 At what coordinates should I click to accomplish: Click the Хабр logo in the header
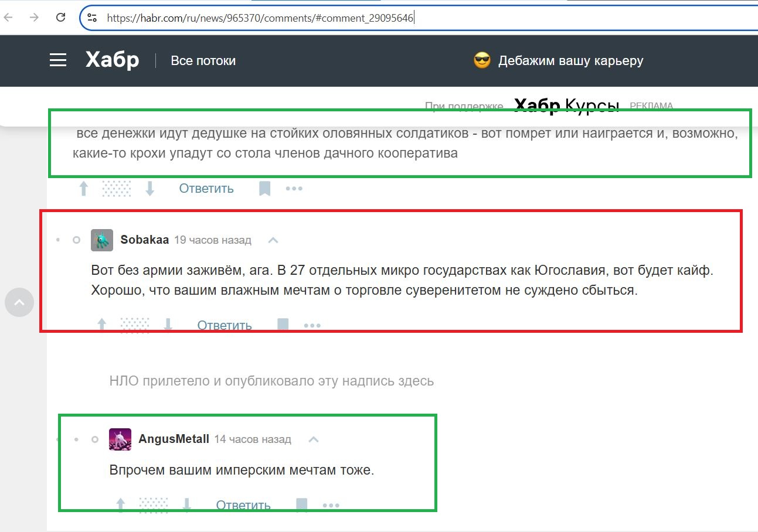(x=112, y=59)
